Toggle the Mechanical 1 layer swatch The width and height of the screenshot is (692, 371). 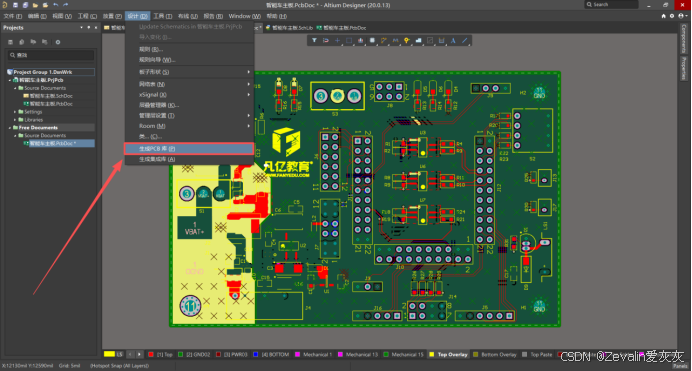click(x=297, y=354)
